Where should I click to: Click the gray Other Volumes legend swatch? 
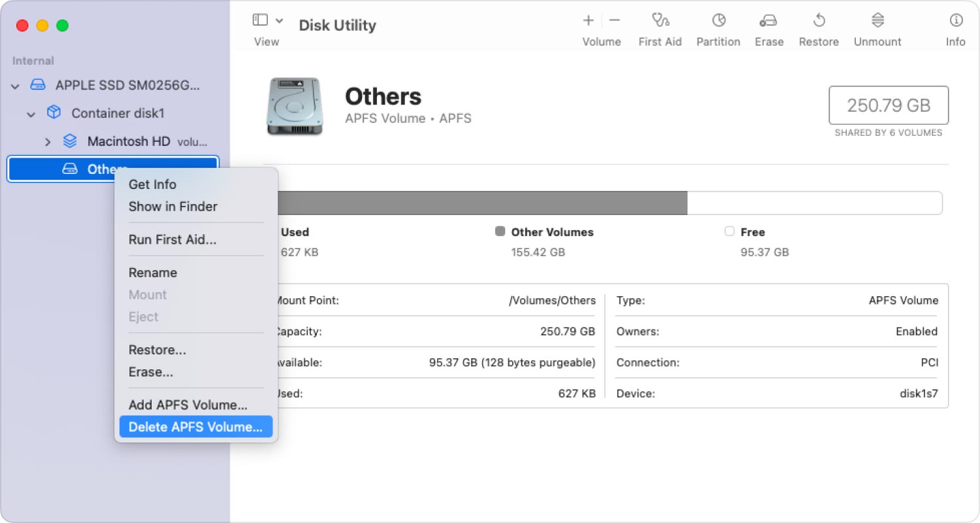tap(500, 231)
